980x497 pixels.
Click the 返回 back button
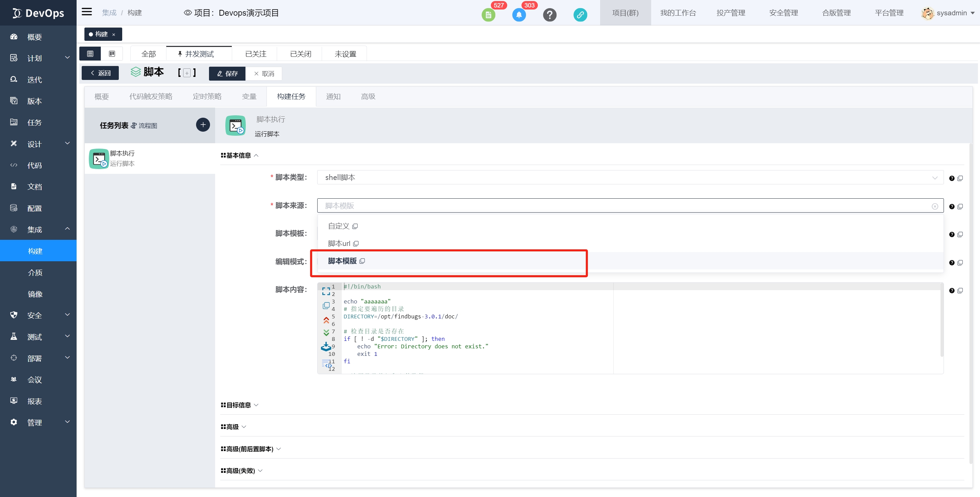[x=100, y=73]
